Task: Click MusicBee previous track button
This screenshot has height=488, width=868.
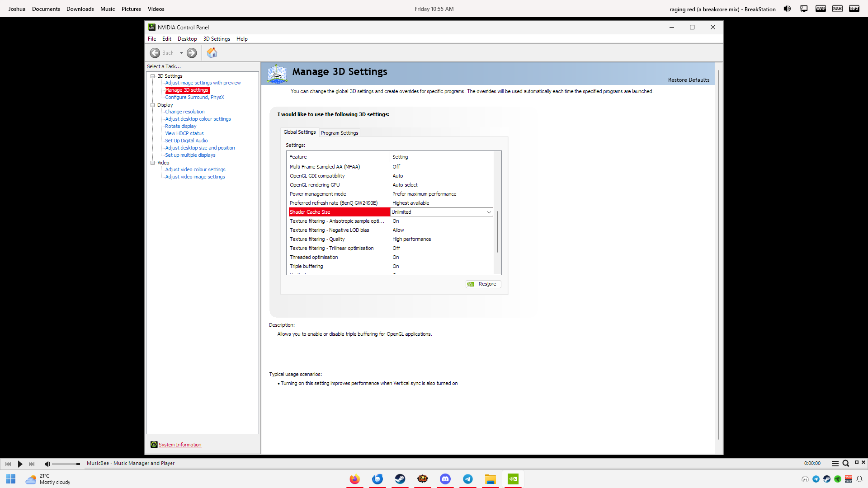Action: [x=8, y=464]
